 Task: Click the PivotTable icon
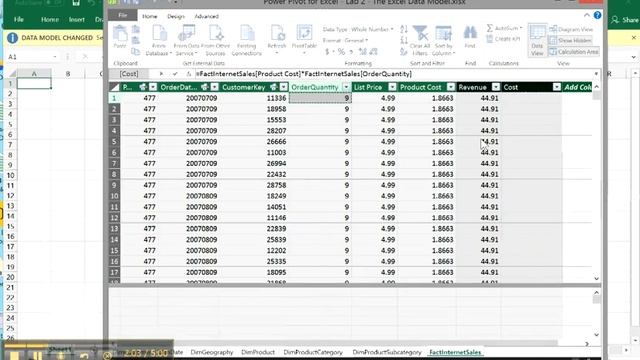click(304, 33)
